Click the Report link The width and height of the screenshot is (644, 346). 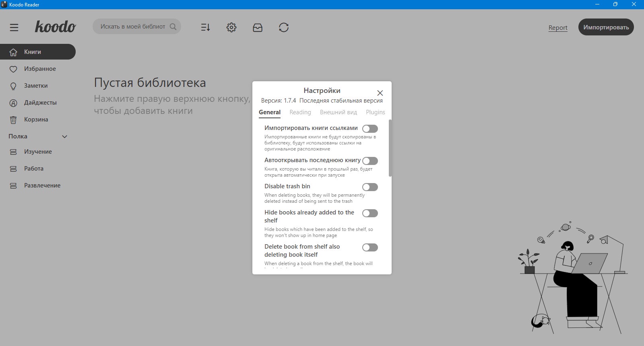(x=558, y=28)
